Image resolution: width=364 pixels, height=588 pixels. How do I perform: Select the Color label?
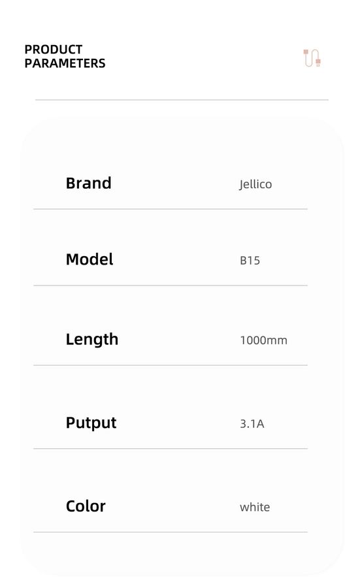click(86, 506)
